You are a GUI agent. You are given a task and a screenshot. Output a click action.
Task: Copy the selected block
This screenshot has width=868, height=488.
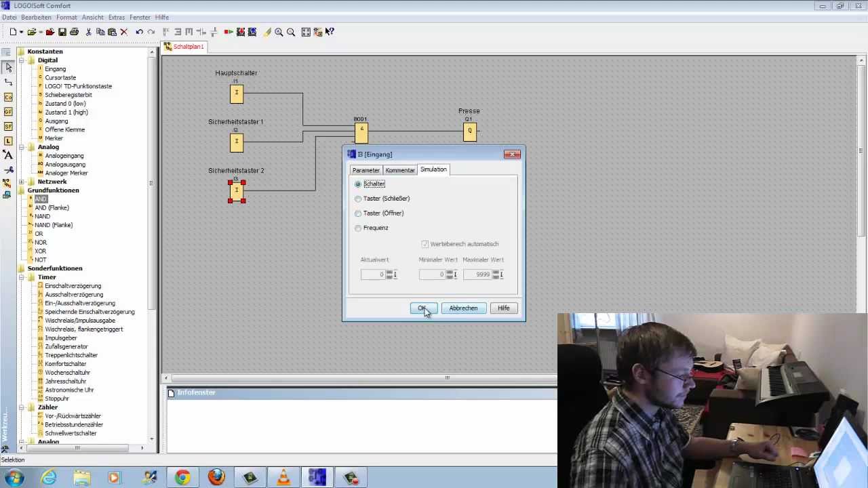pos(100,32)
